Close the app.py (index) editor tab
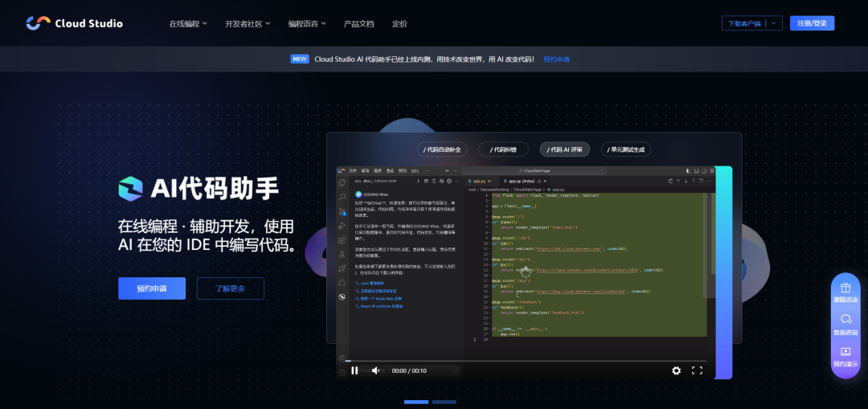Image resolution: width=868 pixels, height=409 pixels. tap(545, 181)
